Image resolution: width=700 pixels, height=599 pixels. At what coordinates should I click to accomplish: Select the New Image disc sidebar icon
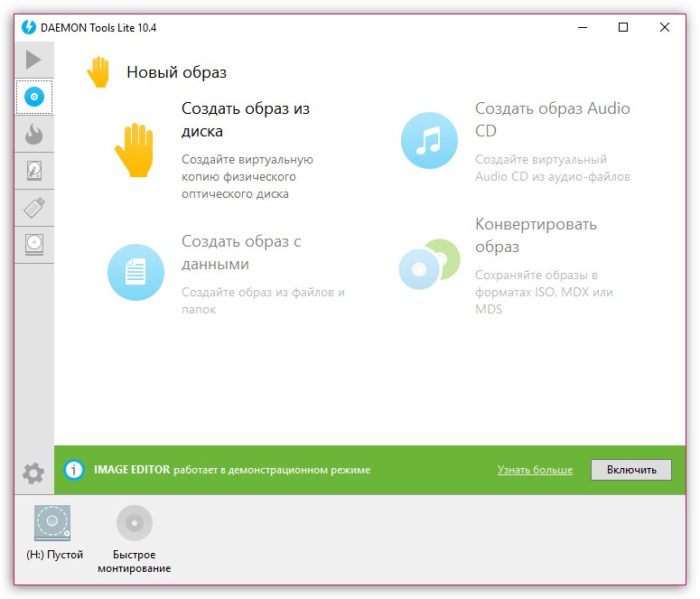[x=34, y=97]
